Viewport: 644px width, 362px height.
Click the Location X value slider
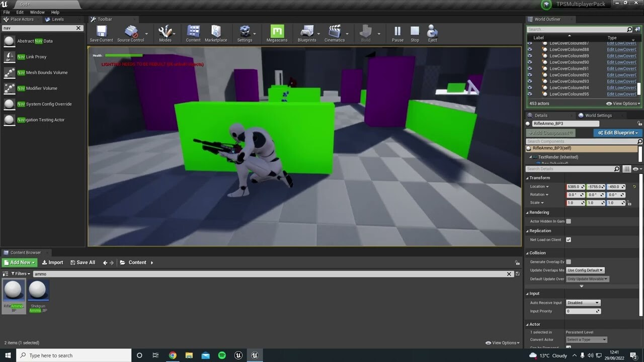click(575, 187)
